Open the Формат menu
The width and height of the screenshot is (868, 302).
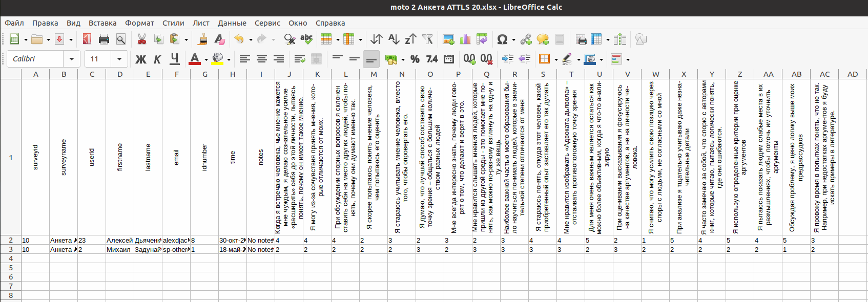pos(139,23)
